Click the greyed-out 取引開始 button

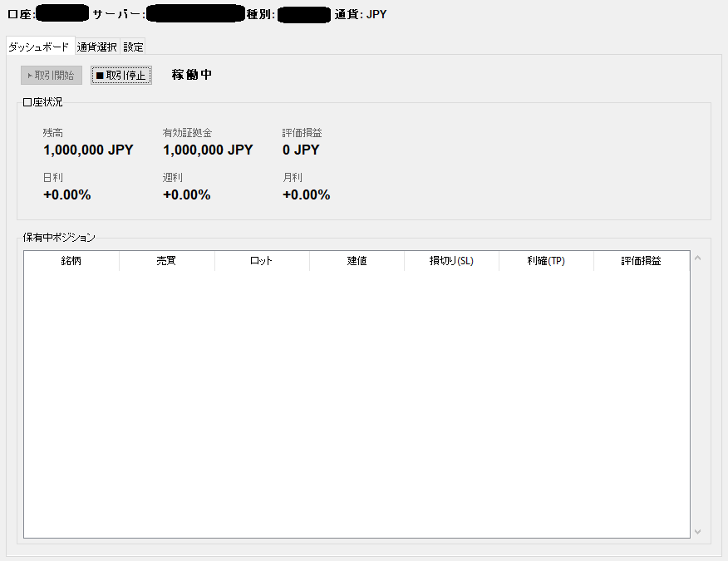click(52, 76)
